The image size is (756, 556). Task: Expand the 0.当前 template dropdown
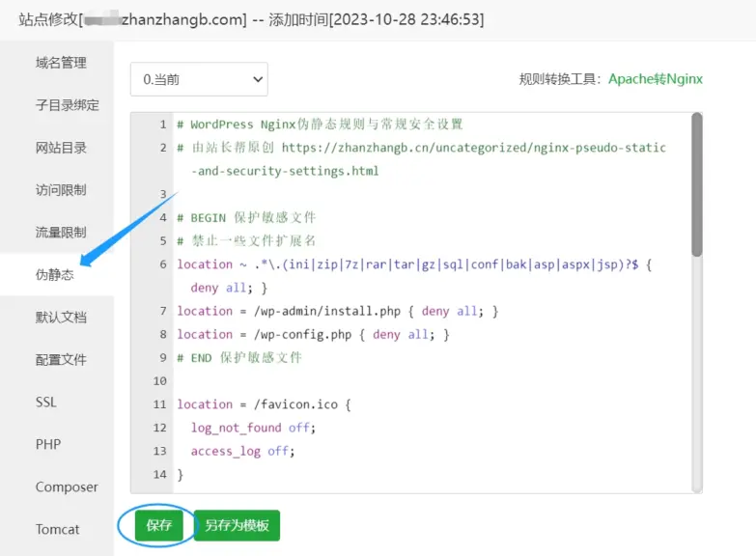199,79
